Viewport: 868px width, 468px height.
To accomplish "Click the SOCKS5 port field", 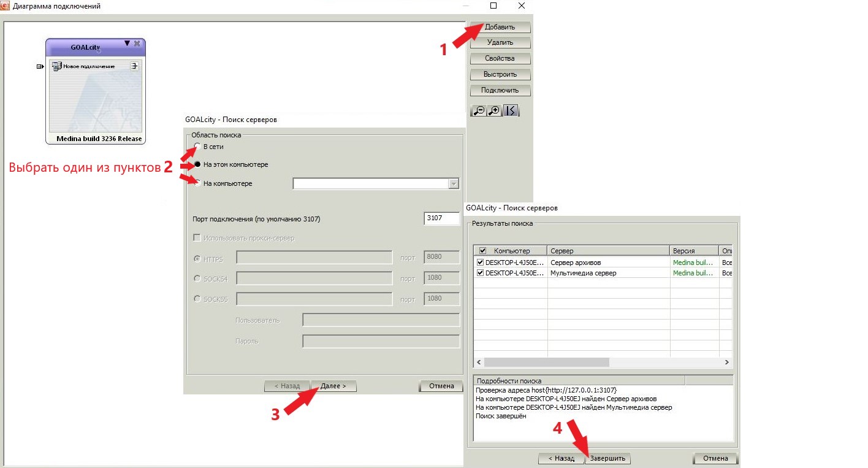I will [441, 299].
